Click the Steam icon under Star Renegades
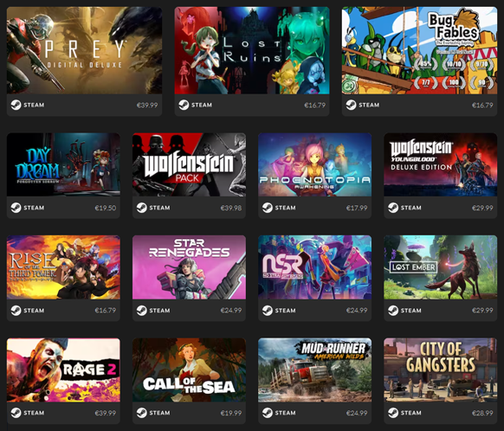This screenshot has width=504, height=431. tap(141, 310)
